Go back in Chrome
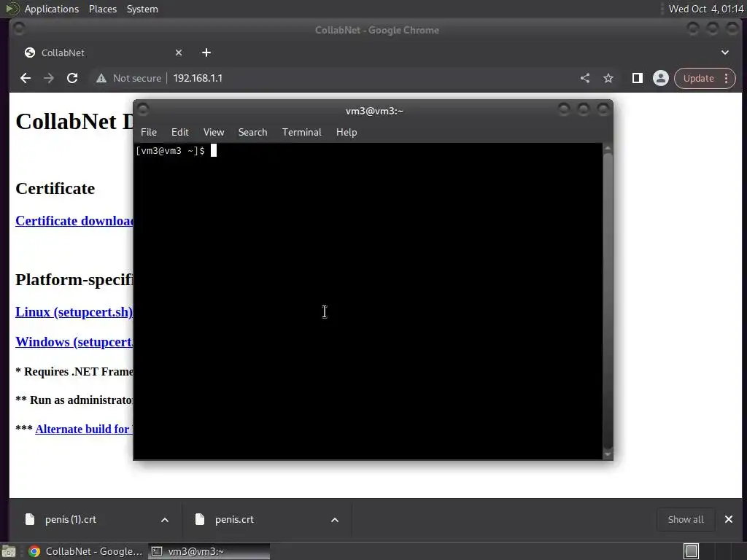Viewport: 747px width, 560px height. tap(26, 78)
